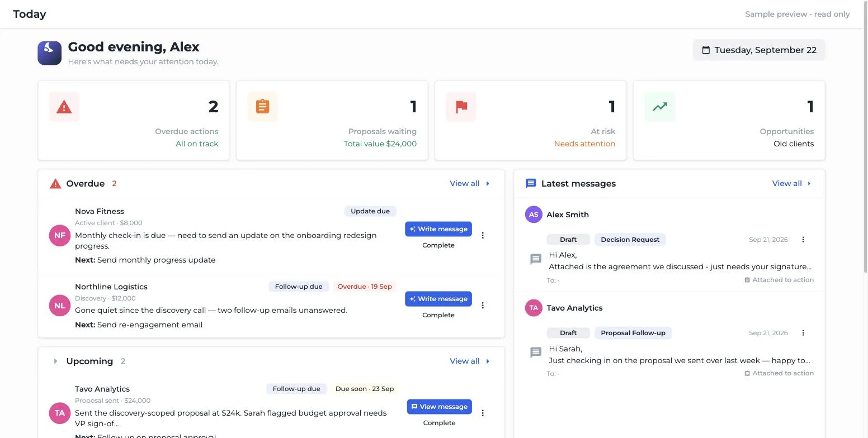Click the arrow next to Latest messages View all
The width and height of the screenshot is (868, 438).
point(809,184)
